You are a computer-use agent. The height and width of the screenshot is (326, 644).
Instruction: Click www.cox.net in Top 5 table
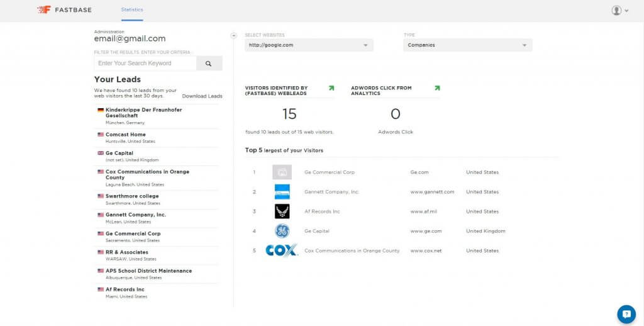[426, 250]
